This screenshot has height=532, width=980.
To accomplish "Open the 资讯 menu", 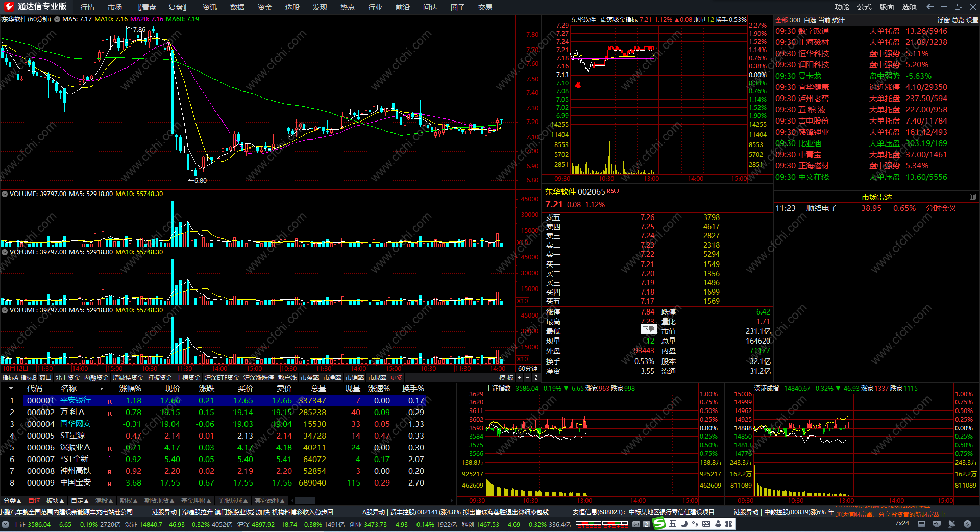I will (x=210, y=7).
